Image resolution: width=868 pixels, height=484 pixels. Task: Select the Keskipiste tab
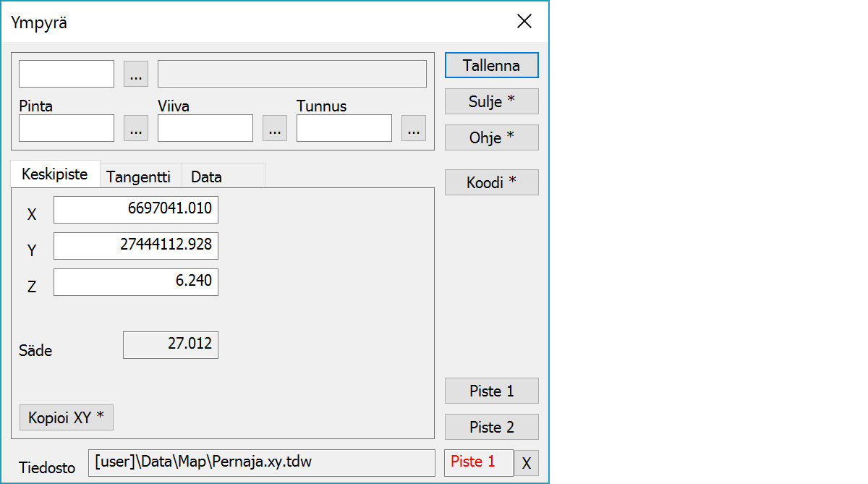point(55,174)
